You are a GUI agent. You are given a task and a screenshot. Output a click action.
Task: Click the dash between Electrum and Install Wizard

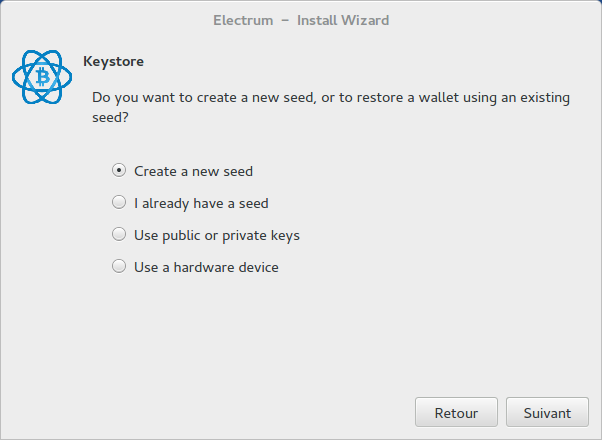[x=285, y=20]
